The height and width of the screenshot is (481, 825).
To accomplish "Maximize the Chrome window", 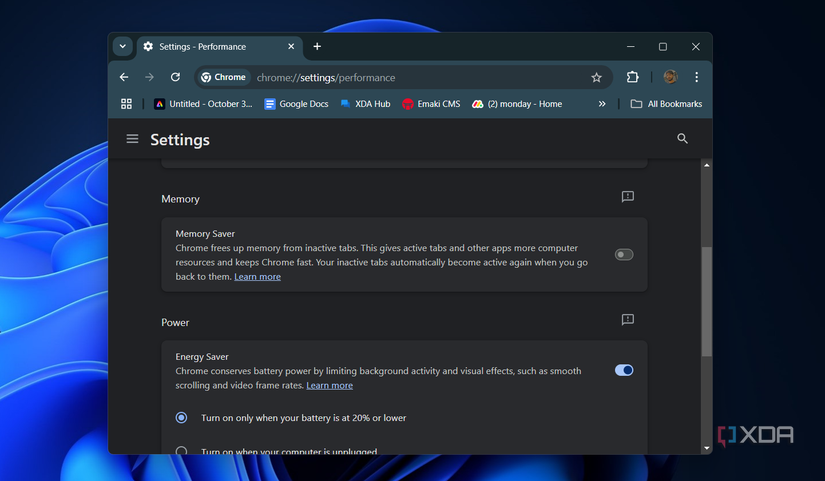I will (663, 47).
